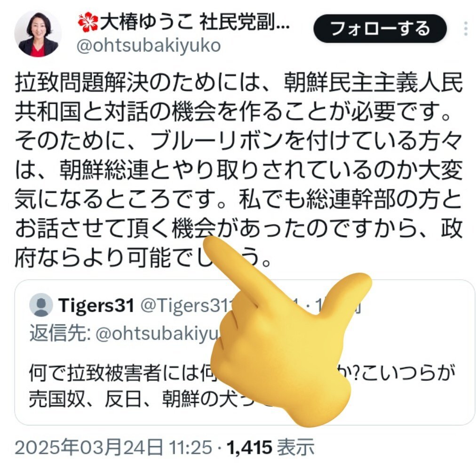
Task: Click the Tigers31 default avatar icon
Action: coord(41,305)
